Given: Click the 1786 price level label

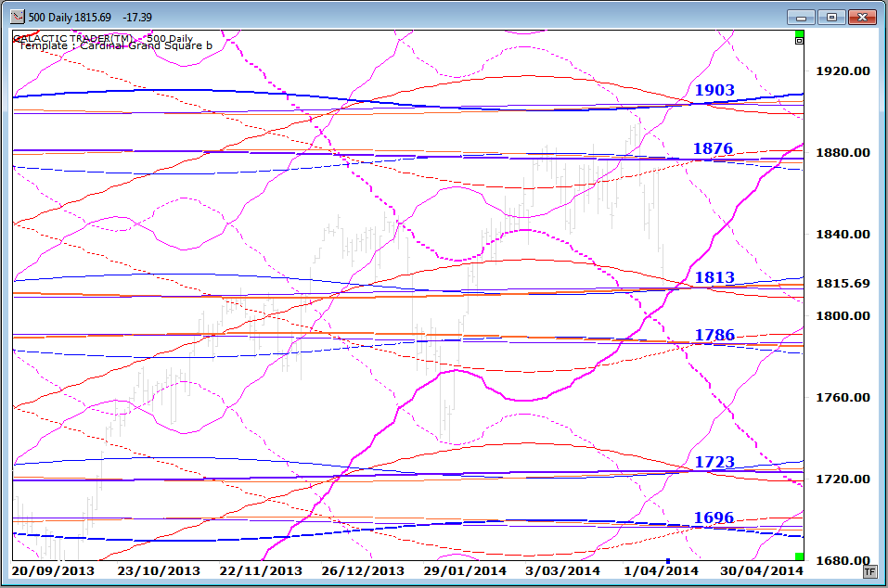Looking at the screenshot, I should pos(714,335).
